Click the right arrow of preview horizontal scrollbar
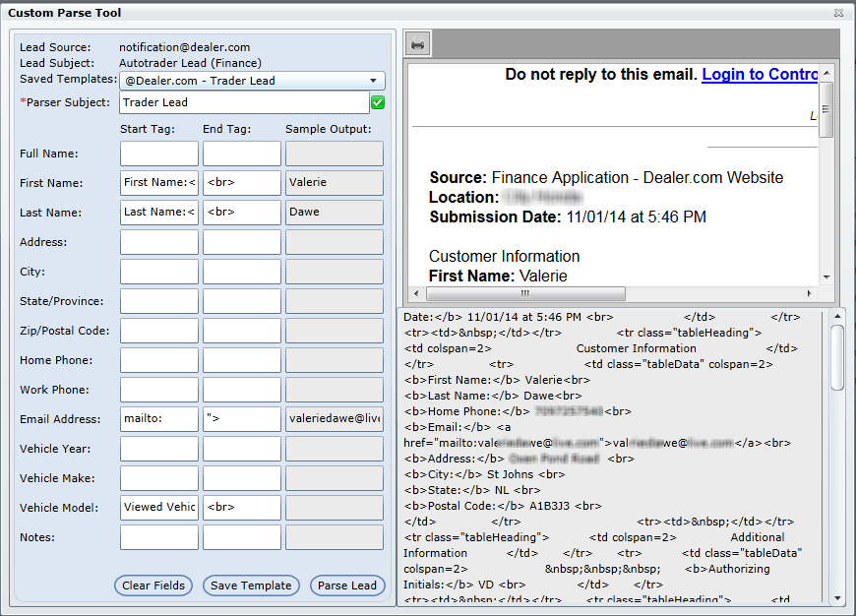Screen dimensions: 856x616 tap(812, 293)
